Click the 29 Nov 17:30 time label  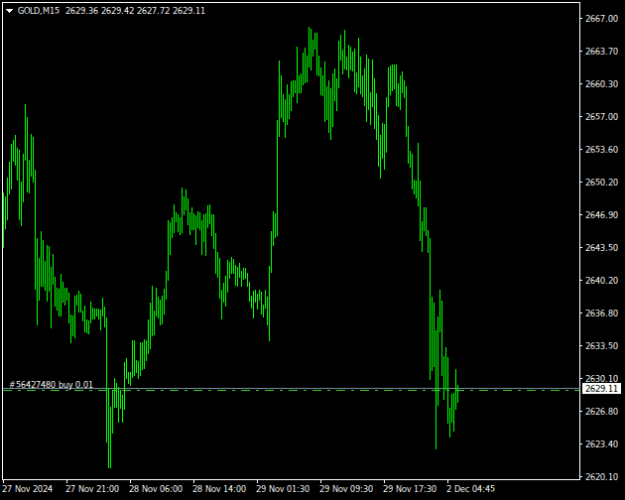point(410,489)
